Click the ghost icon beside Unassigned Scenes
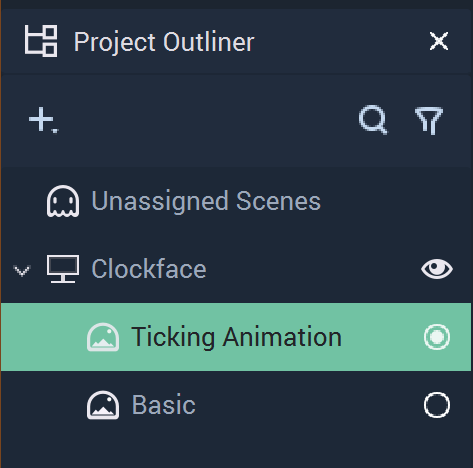473x468 pixels. coord(63,201)
